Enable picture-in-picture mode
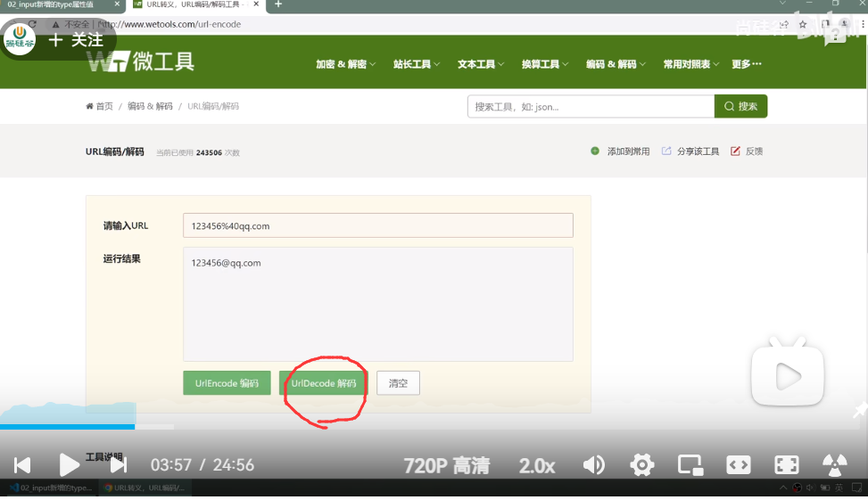Image resolution: width=868 pixels, height=500 pixels. point(690,465)
